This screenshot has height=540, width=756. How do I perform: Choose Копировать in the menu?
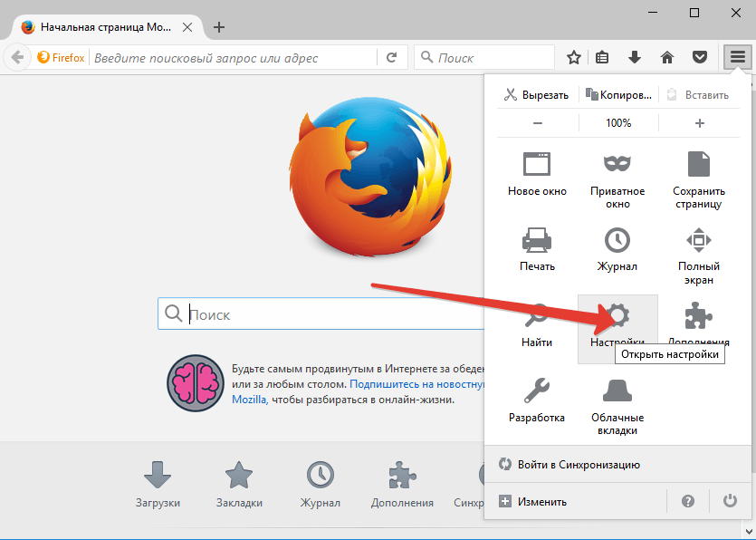pos(619,94)
